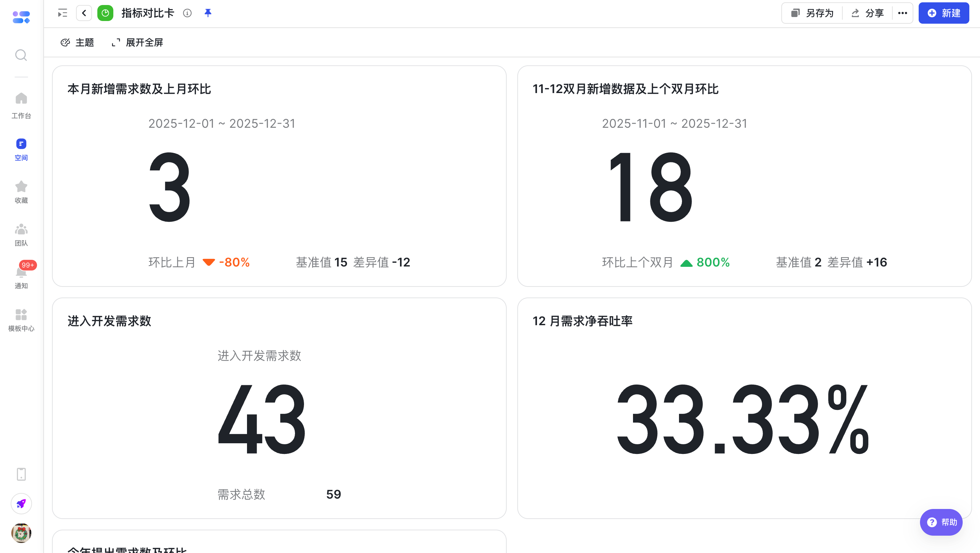Click the card title 11-12双月新增数据及上个双月环比
This screenshot has height=553, width=980.
pyautogui.click(x=625, y=89)
